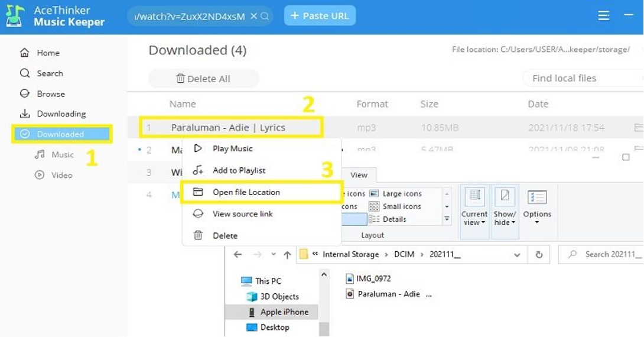Click the Explorer maximize button
The image size is (644, 337).
click(x=626, y=157)
